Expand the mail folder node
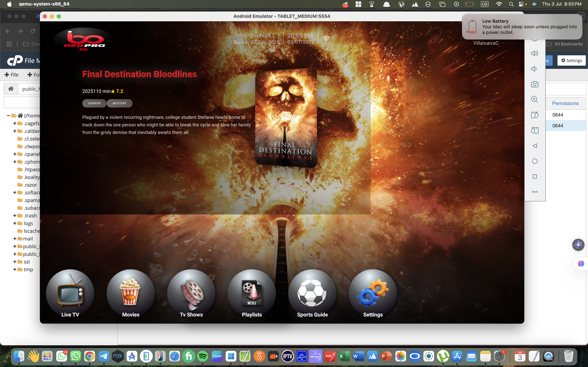The height and width of the screenshot is (367, 588). pyautogui.click(x=15, y=239)
